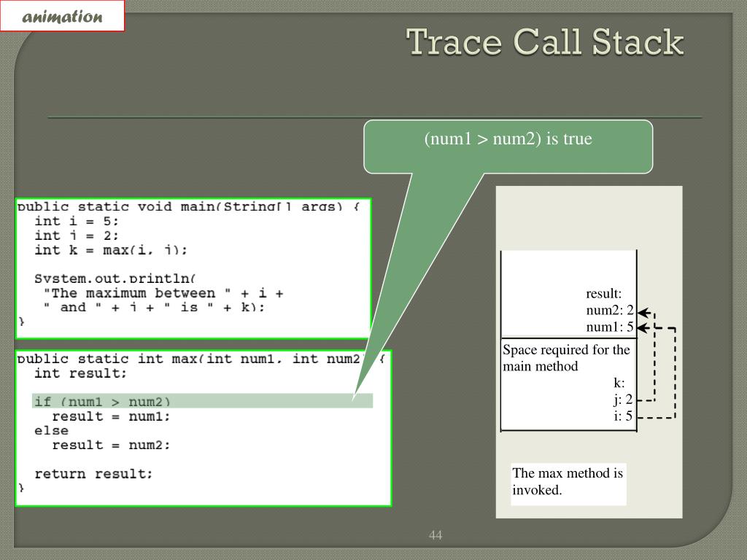Screen dimensions: 747x560
Task: Click 'i: 5' entry in main frame
Action: point(623,416)
